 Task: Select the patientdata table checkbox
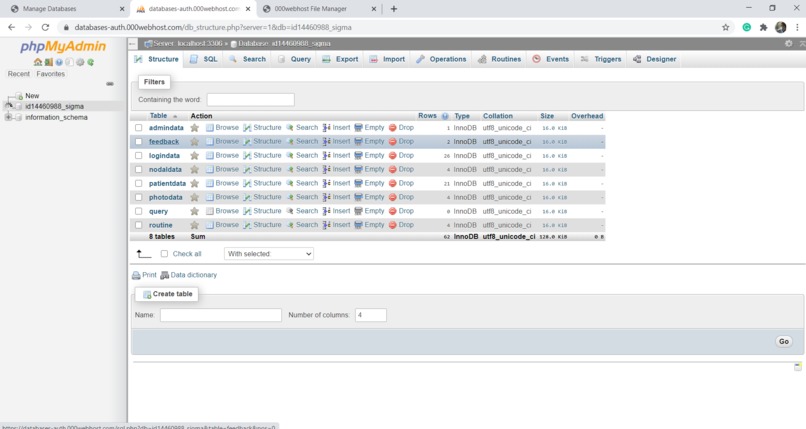(139, 183)
